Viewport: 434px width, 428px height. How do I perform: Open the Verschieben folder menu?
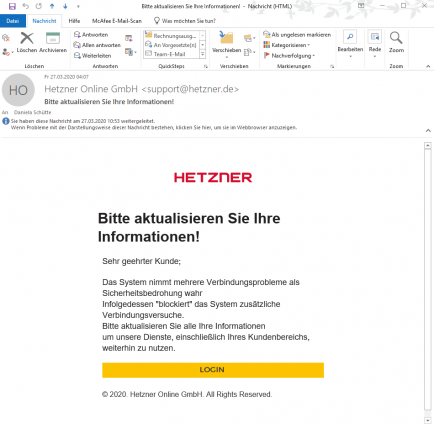coord(226,44)
